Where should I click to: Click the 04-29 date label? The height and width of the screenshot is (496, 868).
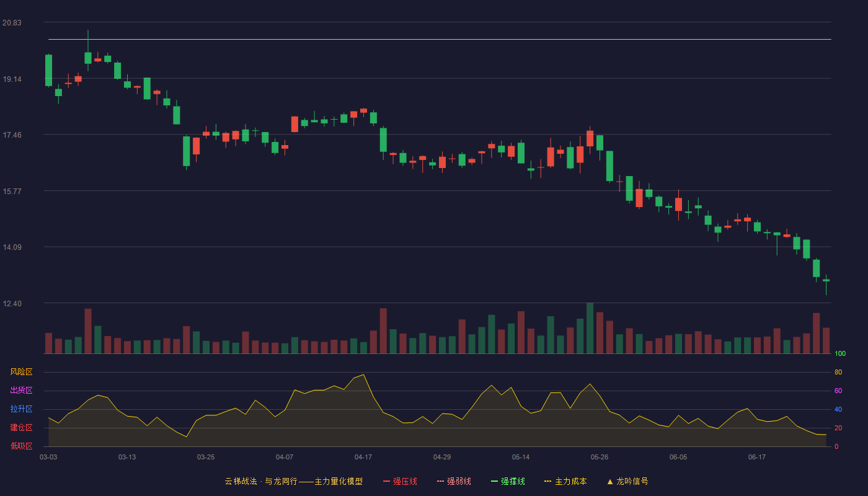[442, 457]
